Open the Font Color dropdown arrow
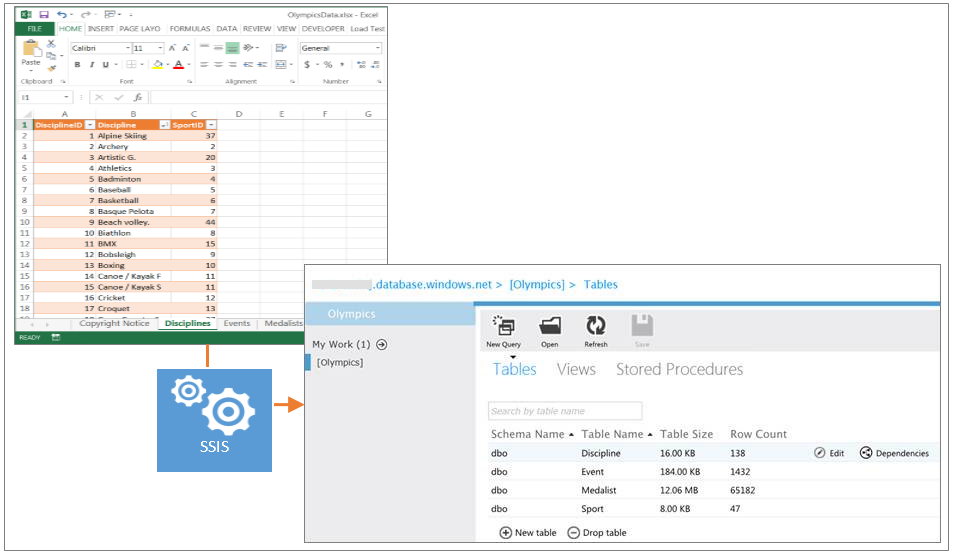953x553 pixels. click(188, 64)
